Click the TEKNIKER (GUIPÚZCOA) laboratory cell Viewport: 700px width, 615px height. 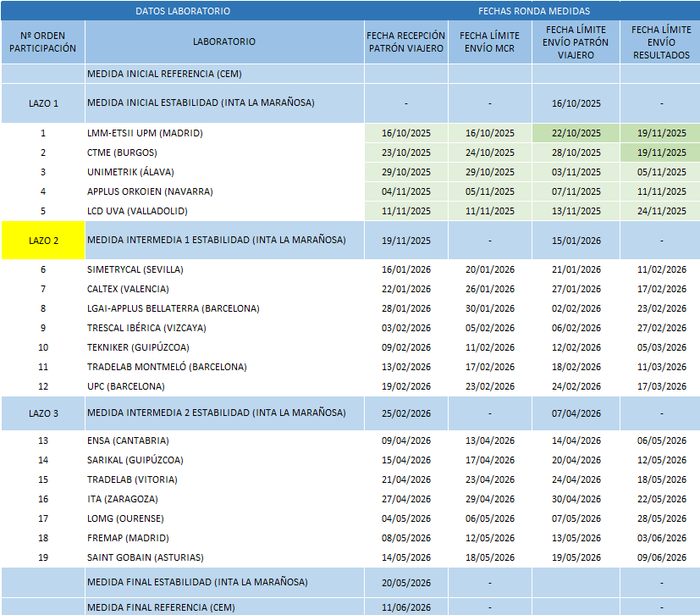coord(138,347)
